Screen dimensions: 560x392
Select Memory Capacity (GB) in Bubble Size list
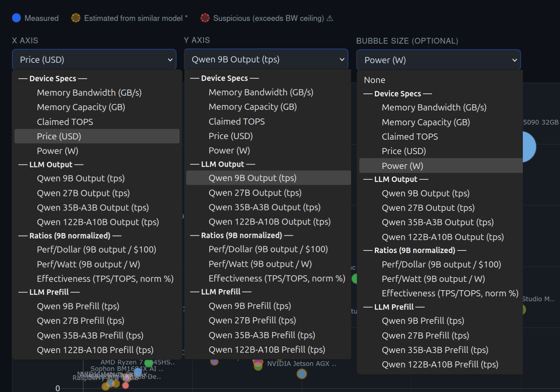[426, 122]
